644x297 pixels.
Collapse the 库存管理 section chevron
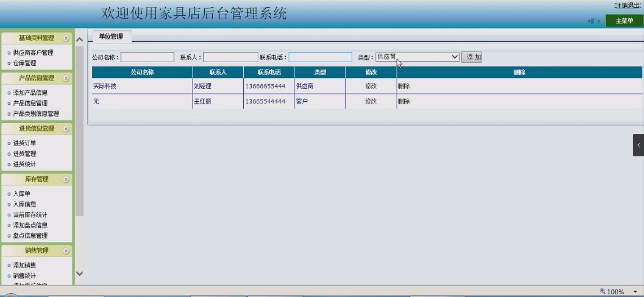pyautogui.click(x=66, y=180)
